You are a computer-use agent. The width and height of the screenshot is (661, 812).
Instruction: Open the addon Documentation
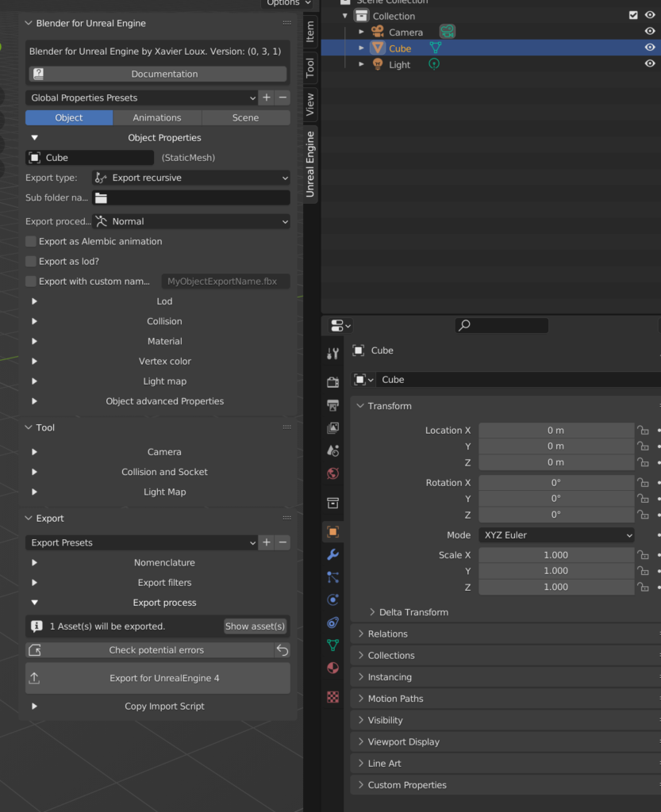click(x=157, y=74)
